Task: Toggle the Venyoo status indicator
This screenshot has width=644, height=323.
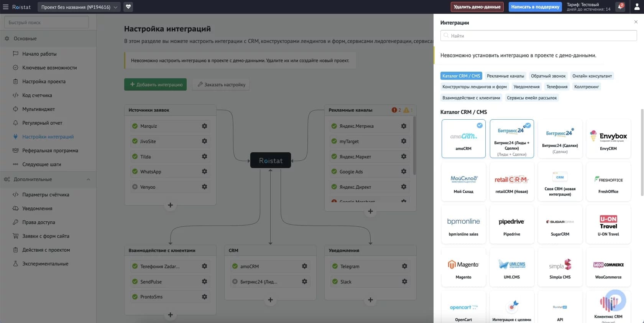Action: (x=135, y=187)
